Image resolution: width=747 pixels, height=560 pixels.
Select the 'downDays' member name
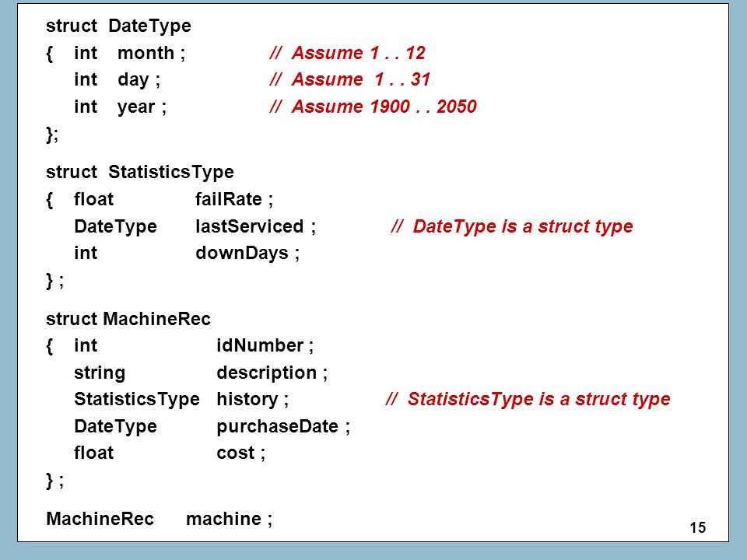click(242, 253)
